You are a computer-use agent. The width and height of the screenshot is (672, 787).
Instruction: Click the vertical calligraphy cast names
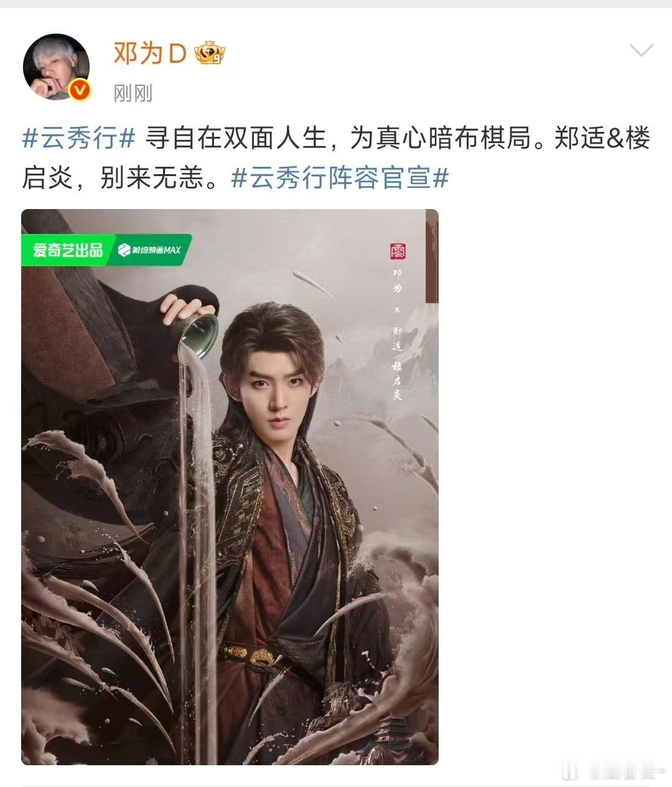click(397, 334)
